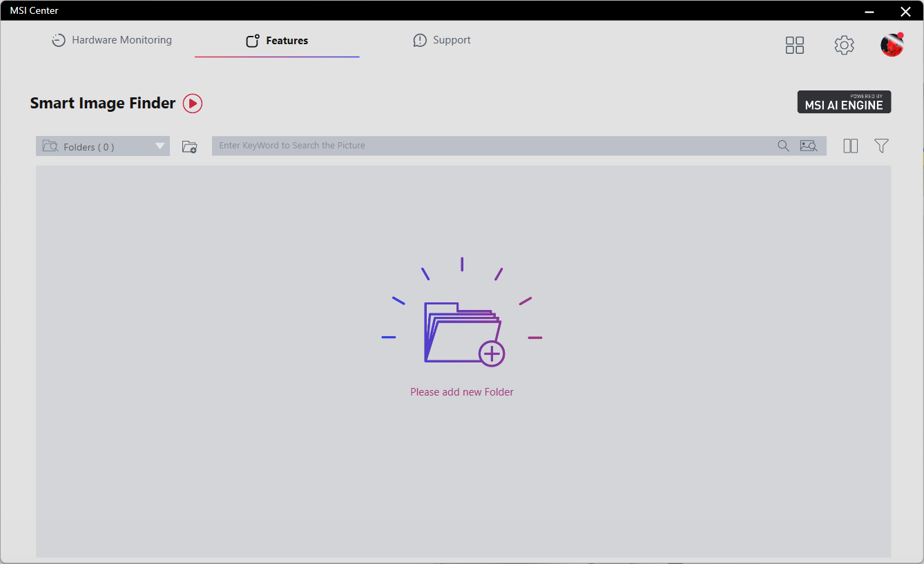The image size is (924, 564).
Task: Select the Features tab
Action: [277, 41]
